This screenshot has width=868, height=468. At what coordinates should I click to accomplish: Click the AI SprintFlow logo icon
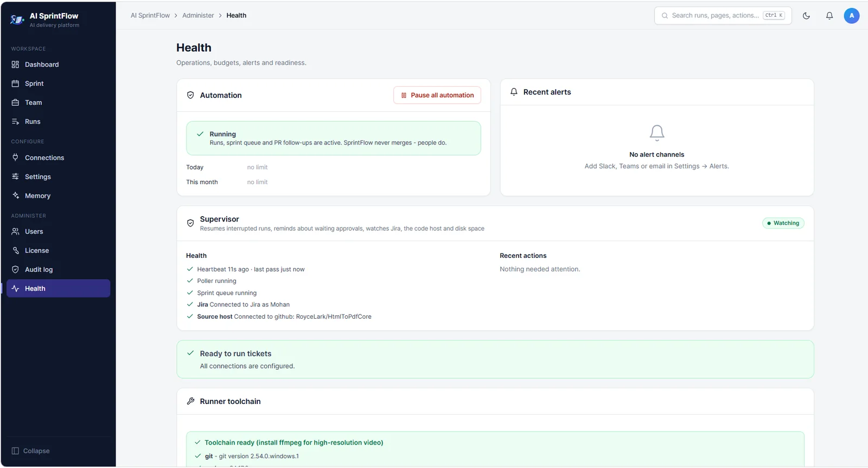[x=17, y=20]
